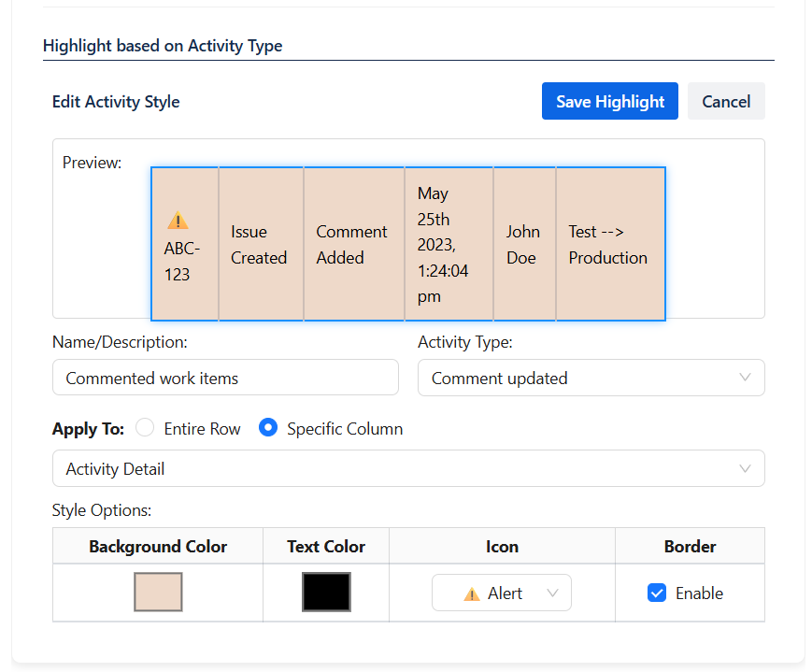Open the Alert icon dropdown
Screen dimensions: 812x672
click(x=502, y=593)
